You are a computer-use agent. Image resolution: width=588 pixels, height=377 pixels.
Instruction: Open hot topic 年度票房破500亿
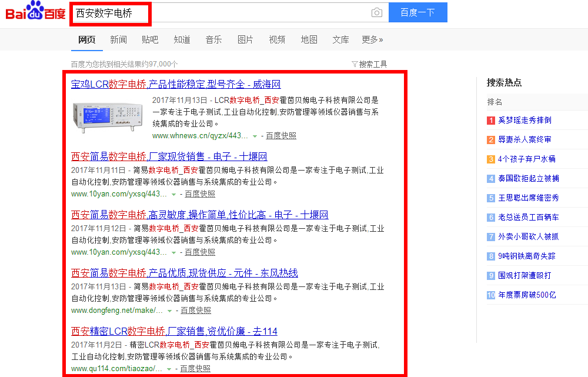coord(527,295)
